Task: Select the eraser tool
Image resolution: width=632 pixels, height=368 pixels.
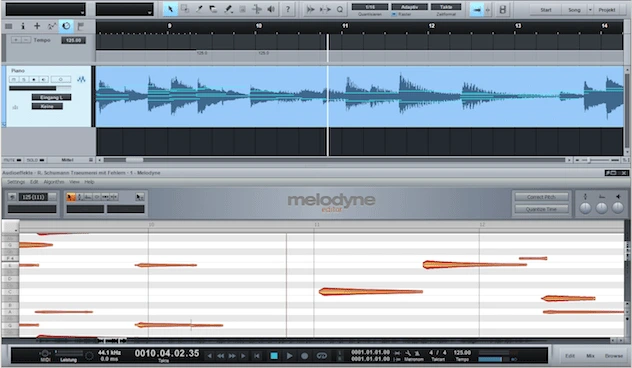Action: (214, 9)
